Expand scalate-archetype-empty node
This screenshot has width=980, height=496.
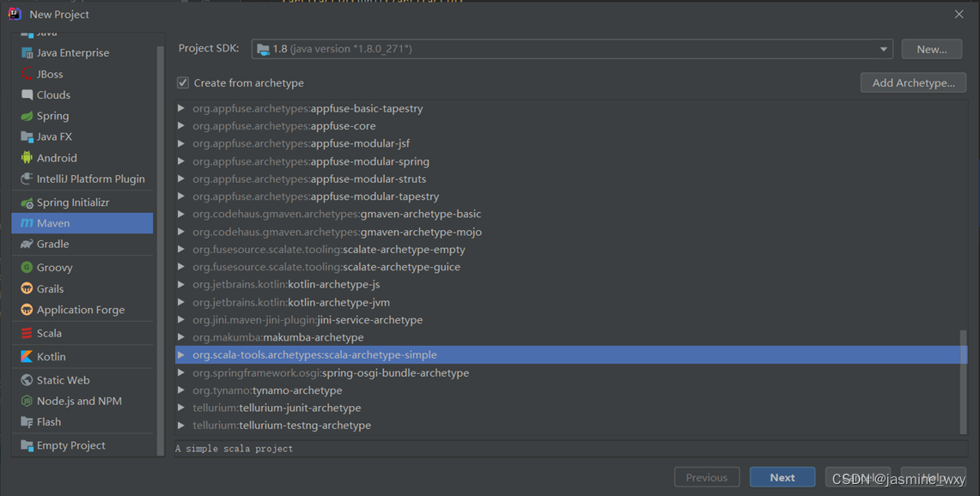[181, 249]
